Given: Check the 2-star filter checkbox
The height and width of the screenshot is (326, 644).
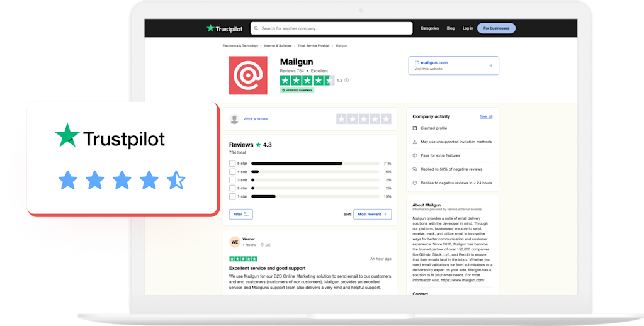Looking at the screenshot, I should [x=232, y=188].
